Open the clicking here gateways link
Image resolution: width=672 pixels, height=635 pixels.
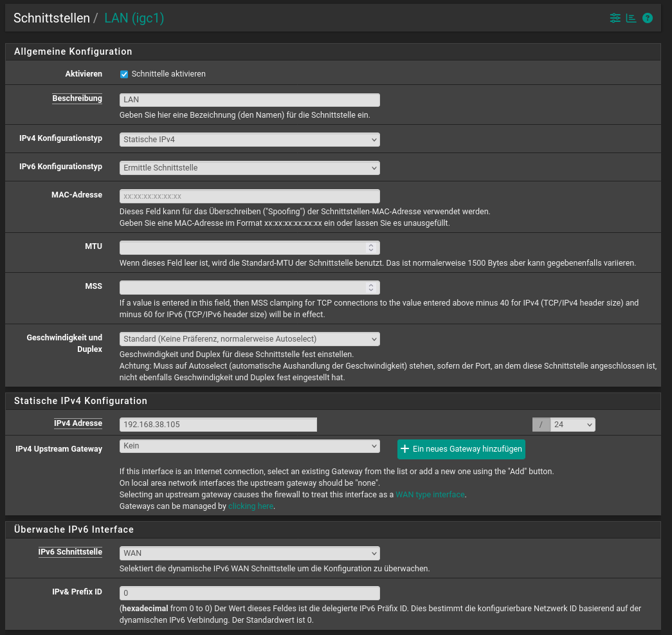point(251,506)
